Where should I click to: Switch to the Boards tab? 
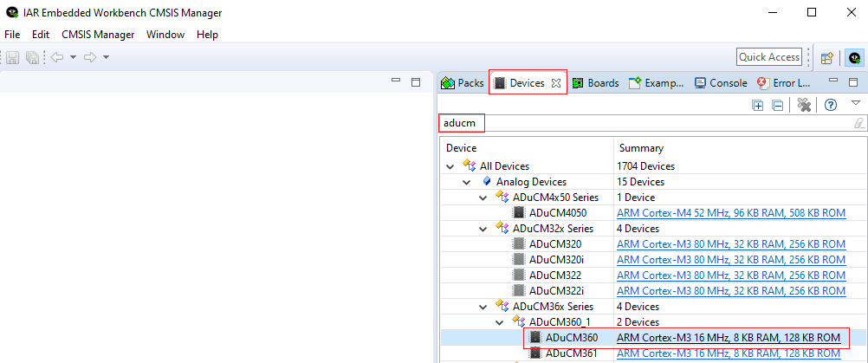[x=595, y=83]
